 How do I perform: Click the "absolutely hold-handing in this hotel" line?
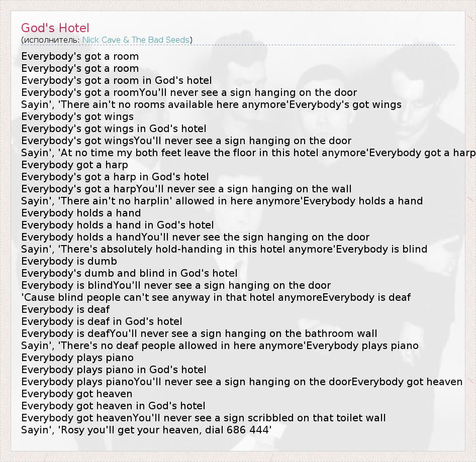click(x=224, y=249)
